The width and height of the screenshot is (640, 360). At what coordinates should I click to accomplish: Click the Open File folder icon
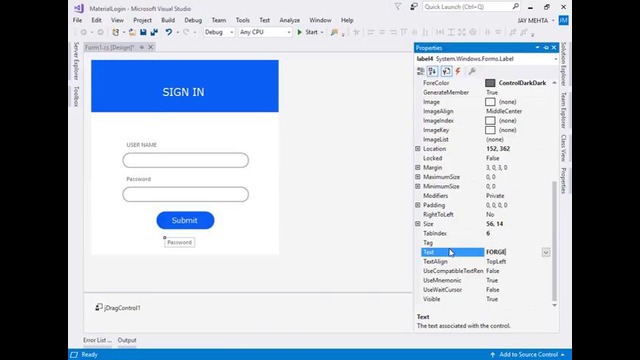click(132, 32)
